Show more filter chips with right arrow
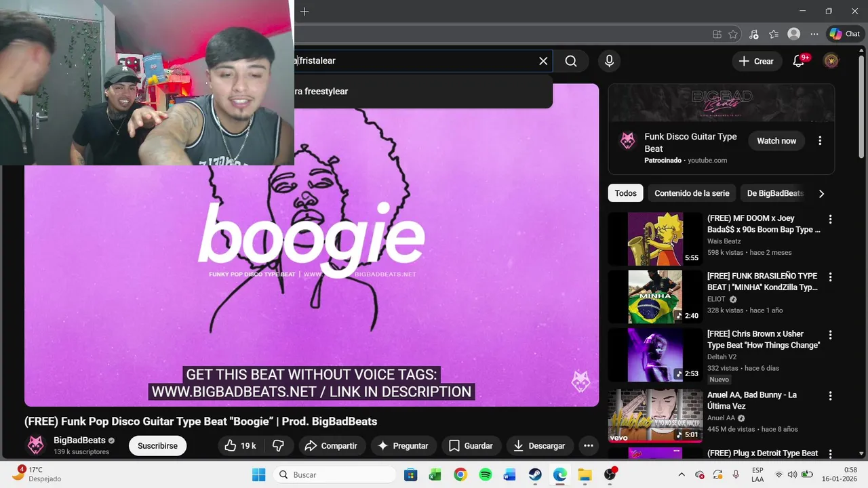868x488 pixels. pos(821,193)
